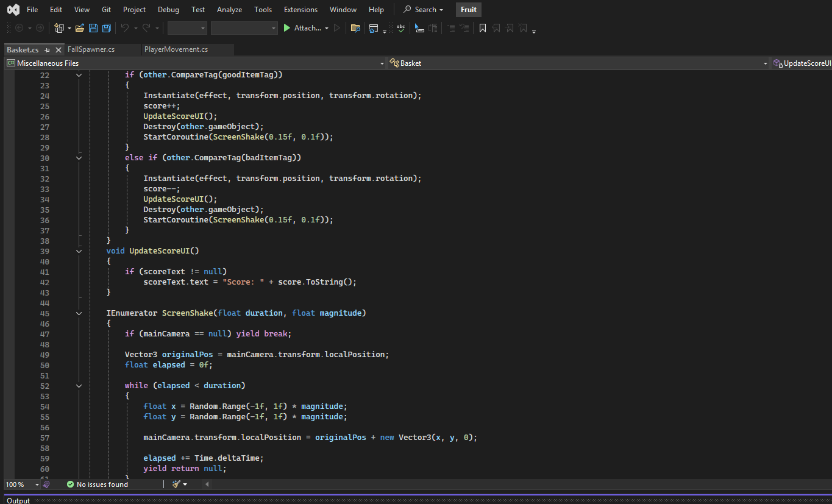Click the bookmark toggle icon in toolbar
Image resolution: width=832 pixels, height=504 pixels.
482,28
